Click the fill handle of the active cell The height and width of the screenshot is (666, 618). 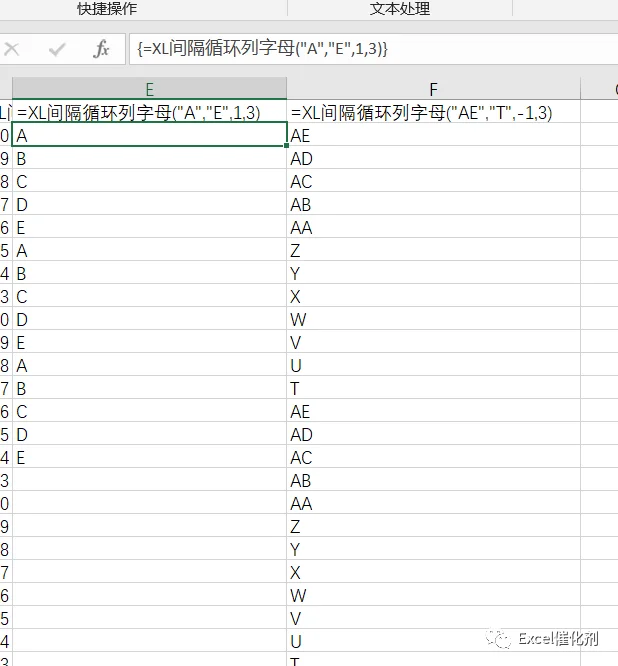(x=287, y=146)
